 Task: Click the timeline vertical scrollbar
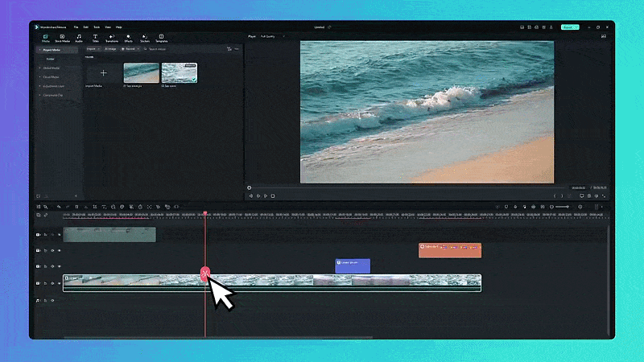[609, 279]
